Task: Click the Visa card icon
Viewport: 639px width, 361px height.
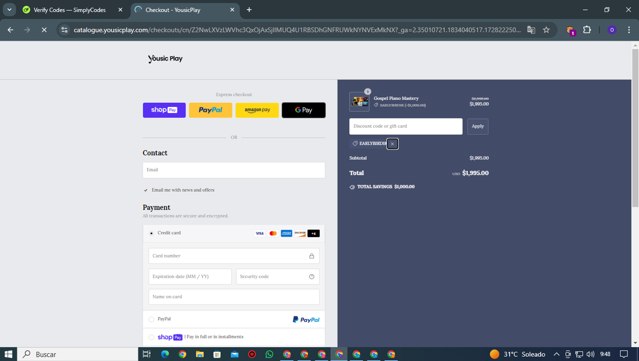Action: (x=260, y=233)
